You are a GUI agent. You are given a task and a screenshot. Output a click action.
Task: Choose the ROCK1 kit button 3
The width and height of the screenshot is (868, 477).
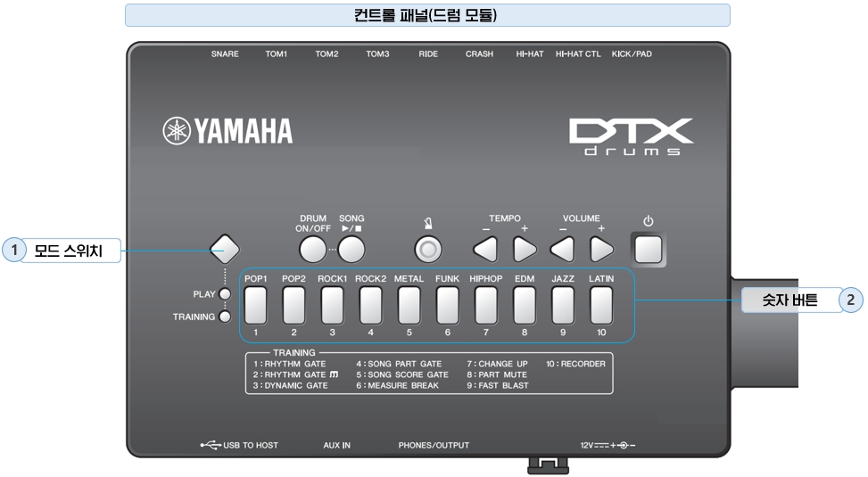(x=332, y=306)
